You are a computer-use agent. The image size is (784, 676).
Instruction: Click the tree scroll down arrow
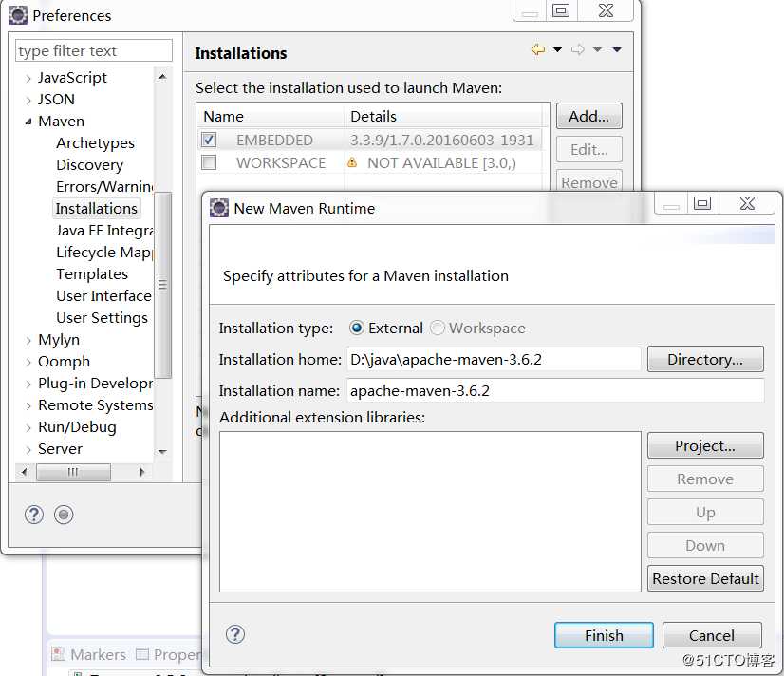coord(162,451)
